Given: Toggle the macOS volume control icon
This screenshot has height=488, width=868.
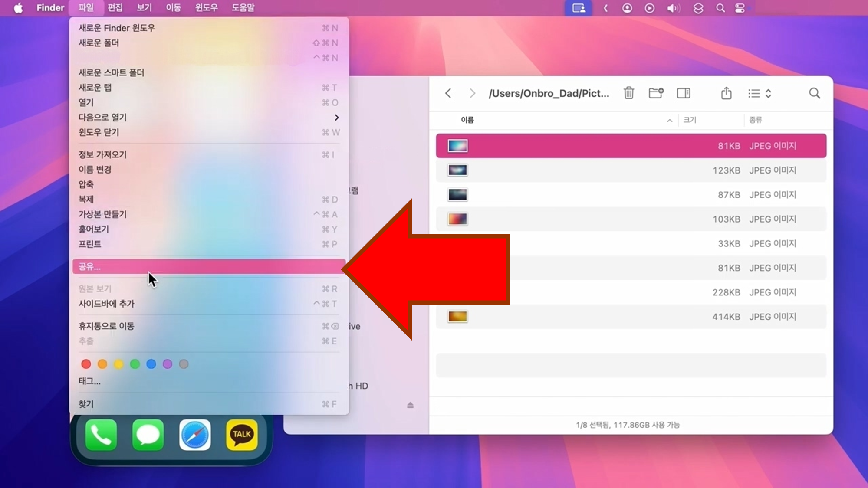Looking at the screenshot, I should tap(673, 8).
